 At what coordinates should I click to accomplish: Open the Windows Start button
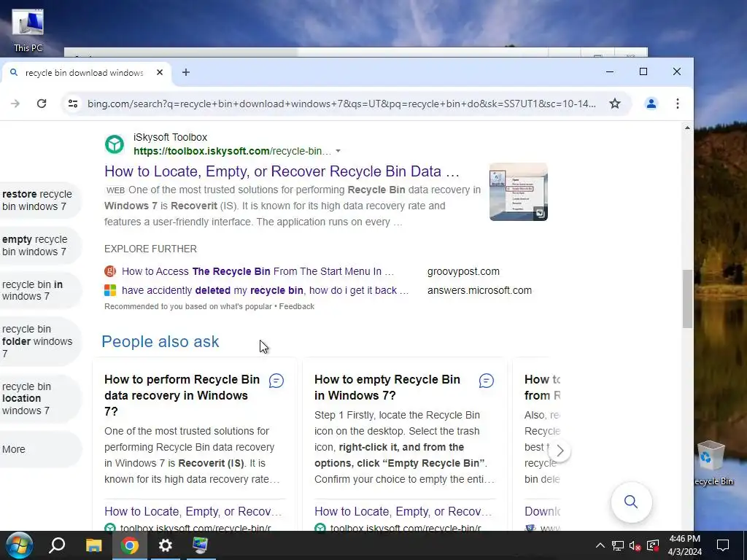[x=19, y=545]
